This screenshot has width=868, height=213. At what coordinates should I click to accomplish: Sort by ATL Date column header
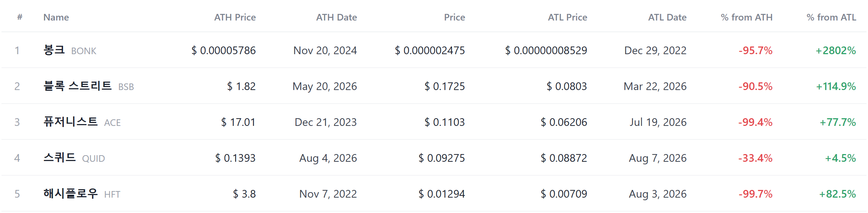pyautogui.click(x=667, y=17)
